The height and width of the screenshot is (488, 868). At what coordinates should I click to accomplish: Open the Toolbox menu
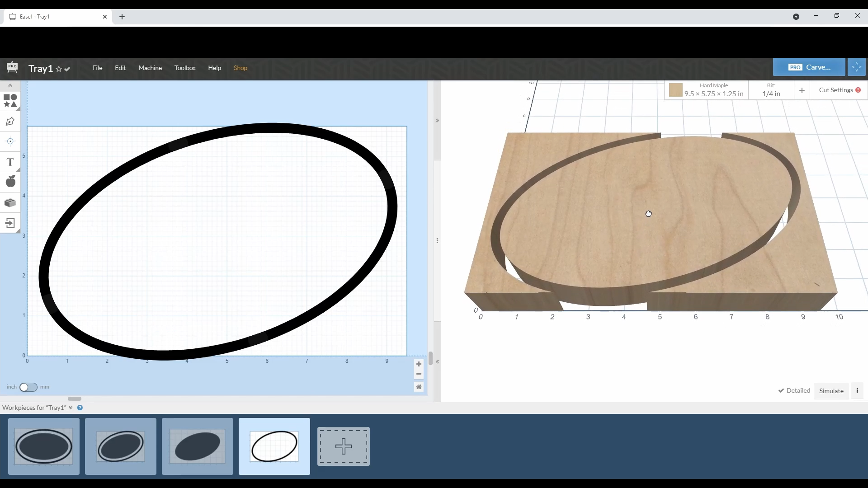[185, 67]
